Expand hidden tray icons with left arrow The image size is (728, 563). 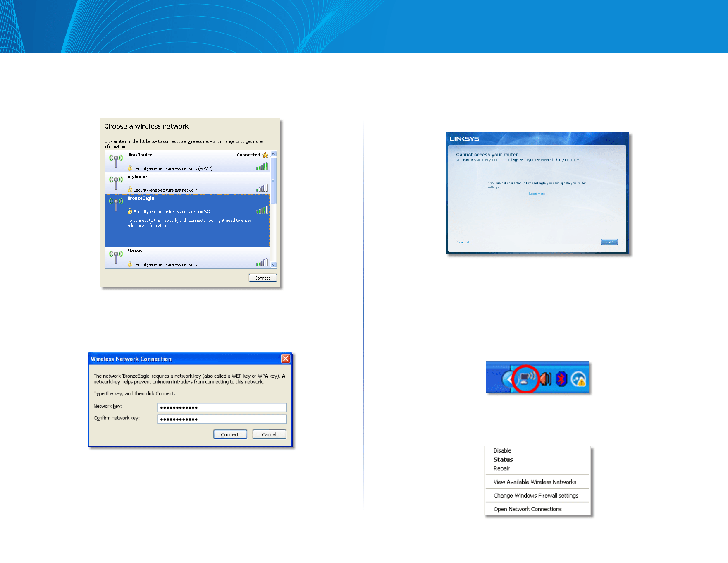(x=507, y=379)
